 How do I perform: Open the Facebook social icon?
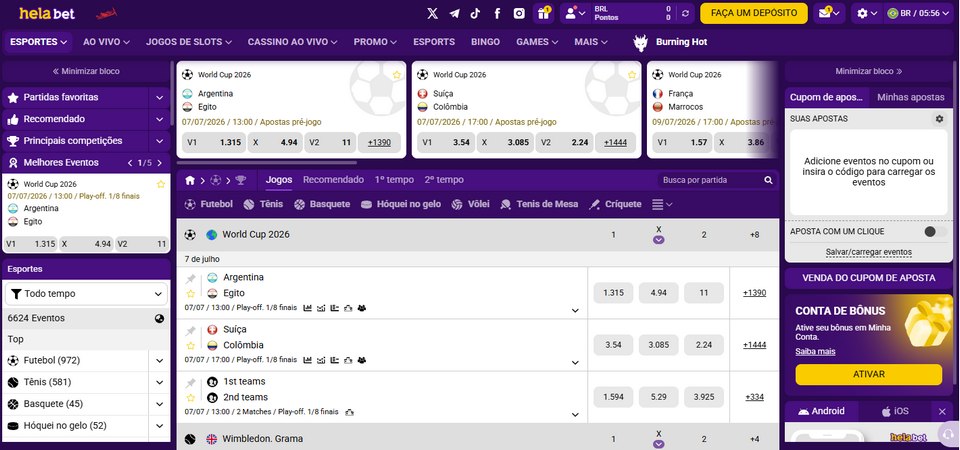click(497, 13)
